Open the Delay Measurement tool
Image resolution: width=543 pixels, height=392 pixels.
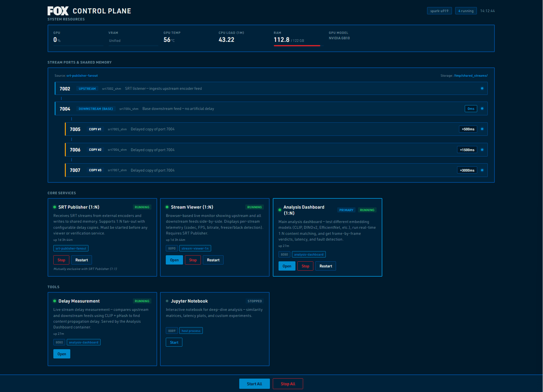coord(62,354)
